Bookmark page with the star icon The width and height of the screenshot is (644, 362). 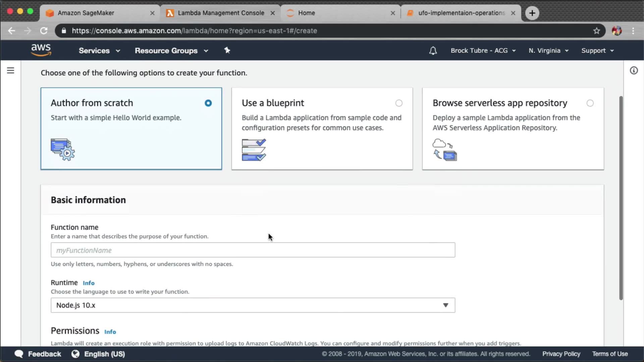tap(596, 31)
